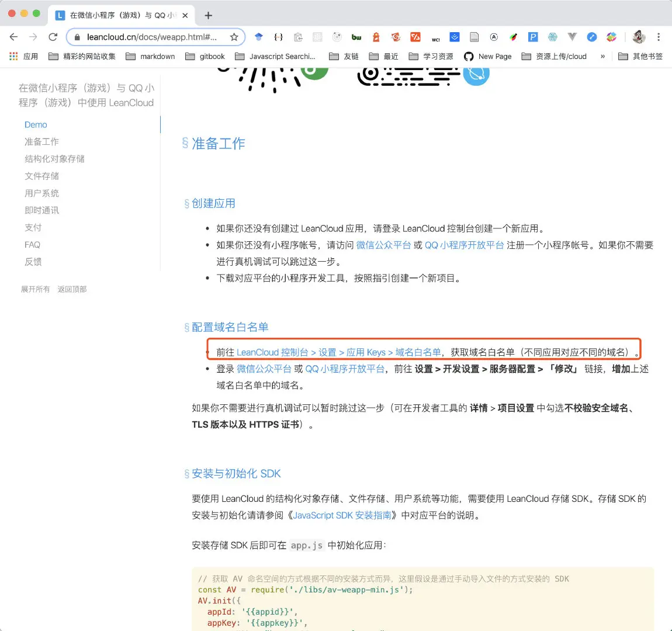Image resolution: width=672 pixels, height=631 pixels.
Task: Open 微信公众平台 link in 创建应用 section
Action: point(383,245)
